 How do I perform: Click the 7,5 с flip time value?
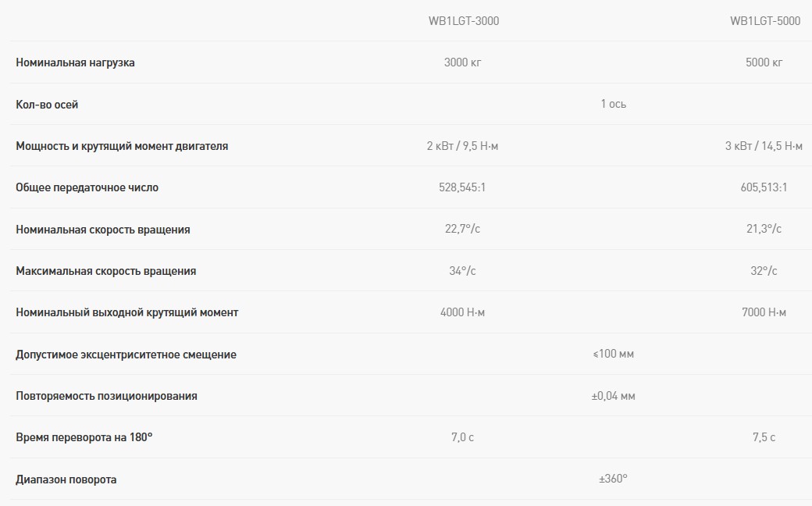(764, 437)
